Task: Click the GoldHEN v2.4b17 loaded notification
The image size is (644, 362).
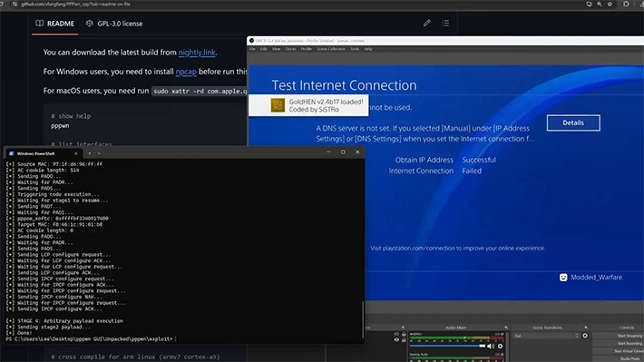Action: click(308, 105)
